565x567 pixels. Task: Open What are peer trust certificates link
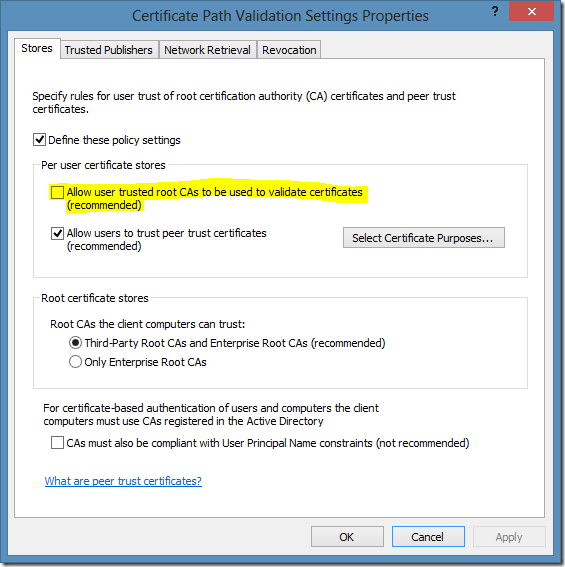[123, 481]
